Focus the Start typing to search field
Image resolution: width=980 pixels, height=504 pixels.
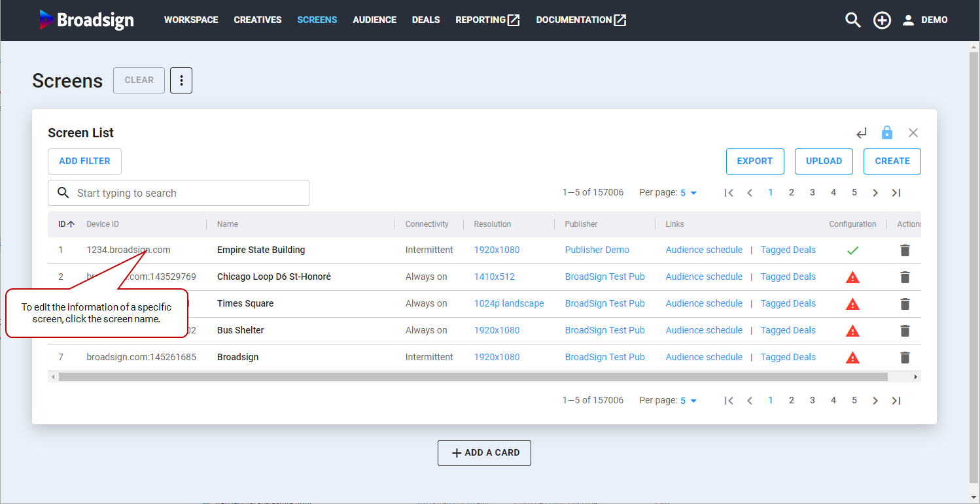pos(179,193)
